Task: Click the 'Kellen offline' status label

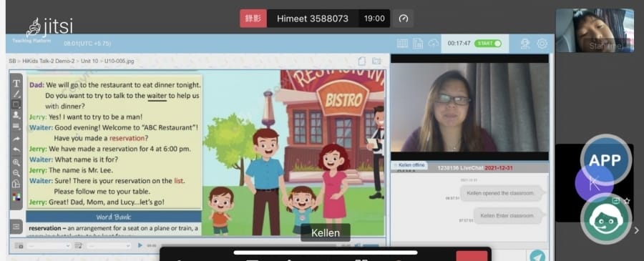Action: (409, 165)
